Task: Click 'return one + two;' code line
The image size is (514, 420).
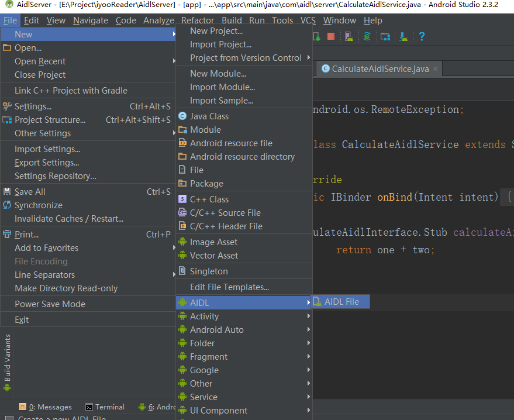Action: [385, 250]
